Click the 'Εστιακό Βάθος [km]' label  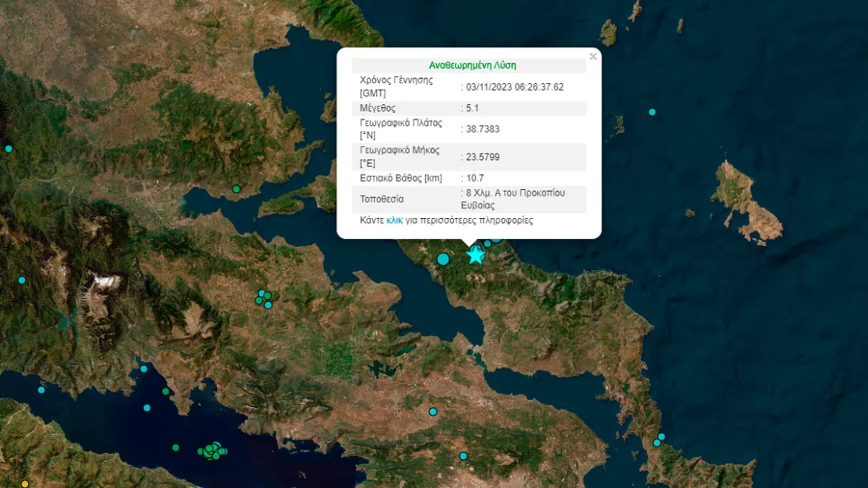401,178
